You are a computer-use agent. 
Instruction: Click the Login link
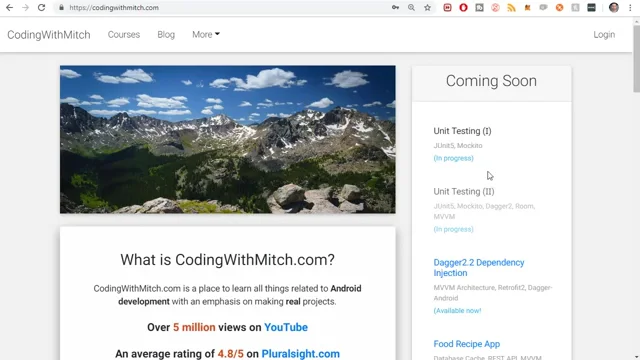click(x=604, y=35)
